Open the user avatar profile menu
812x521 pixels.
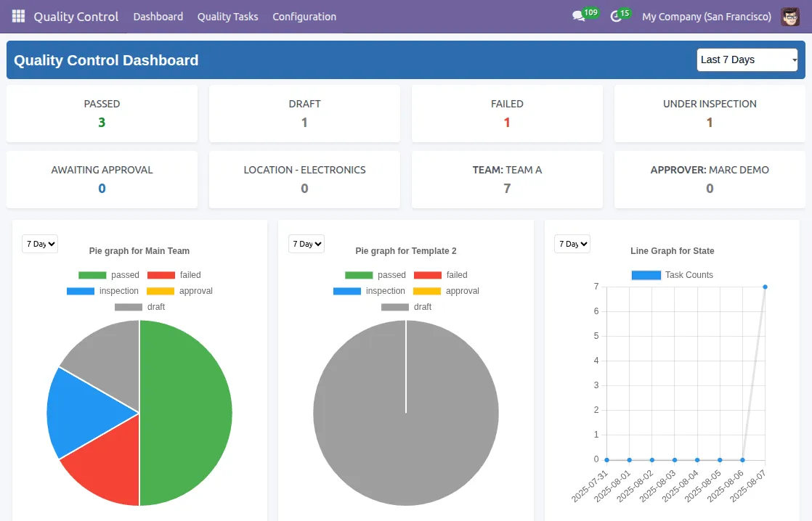pyautogui.click(x=790, y=16)
